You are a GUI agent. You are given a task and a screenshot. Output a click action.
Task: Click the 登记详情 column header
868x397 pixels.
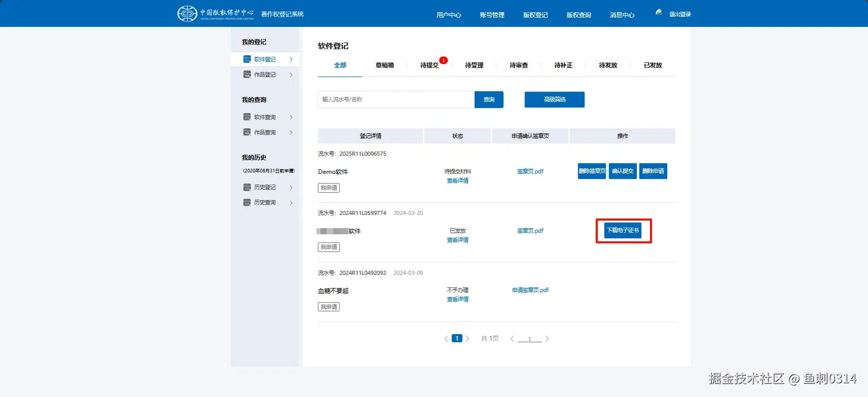coord(371,136)
